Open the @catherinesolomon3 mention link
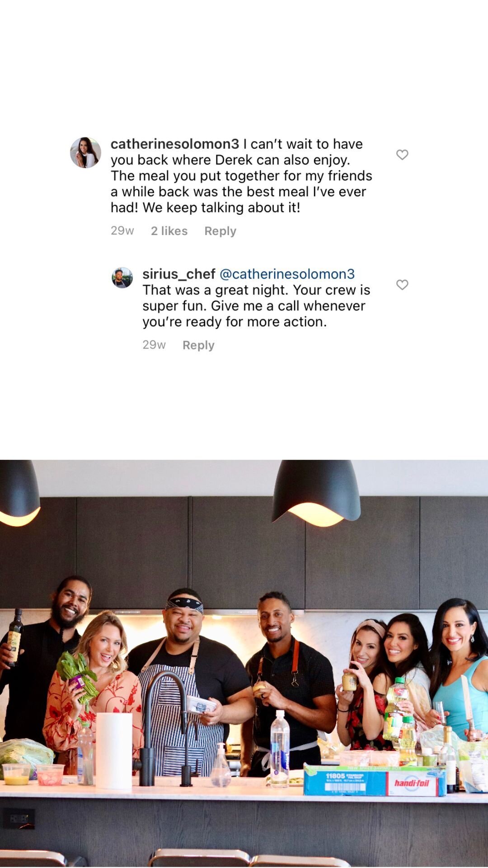Screen dimensions: 488x868 (x=287, y=274)
